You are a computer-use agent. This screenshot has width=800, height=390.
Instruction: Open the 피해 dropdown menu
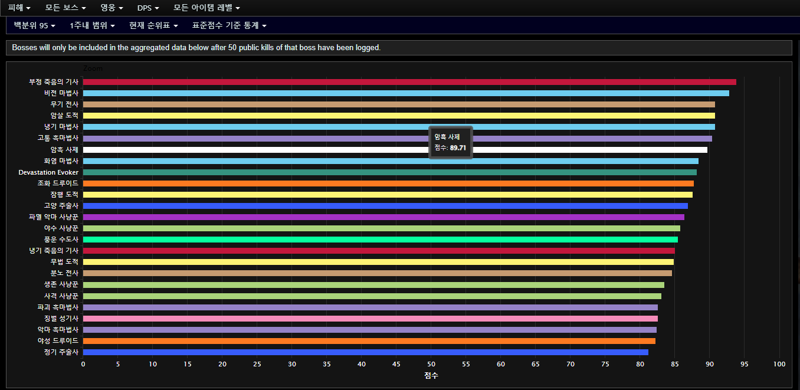tap(19, 8)
